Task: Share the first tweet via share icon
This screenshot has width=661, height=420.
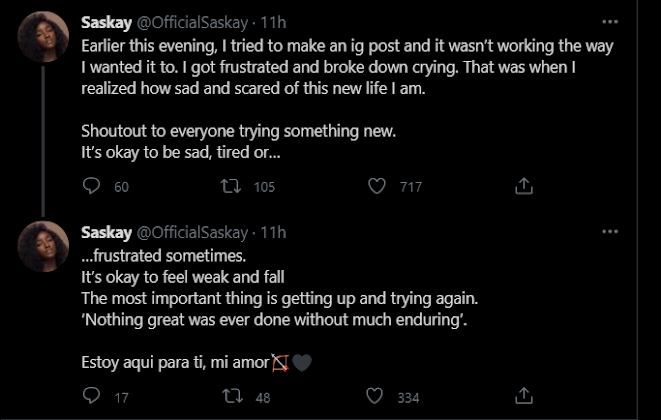Action: point(523,186)
